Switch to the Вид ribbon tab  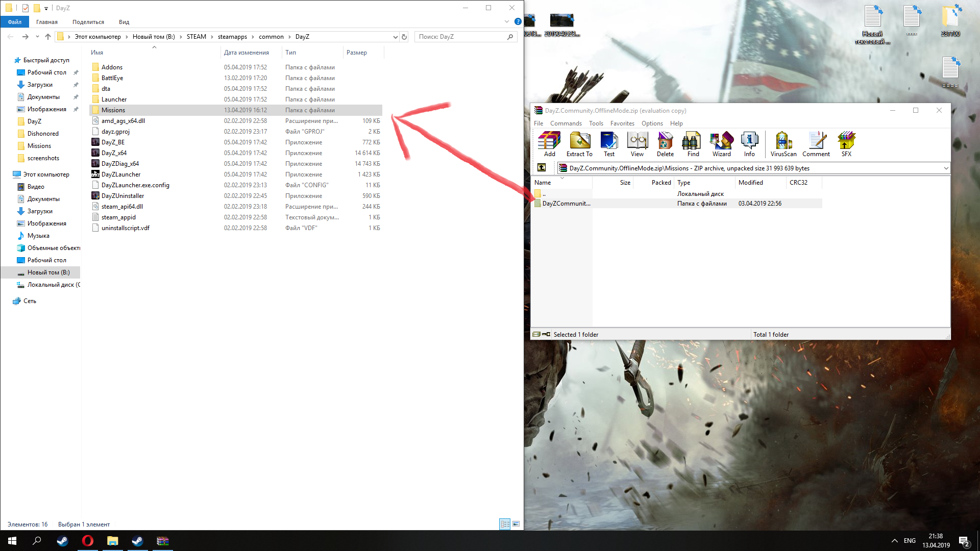(124, 22)
